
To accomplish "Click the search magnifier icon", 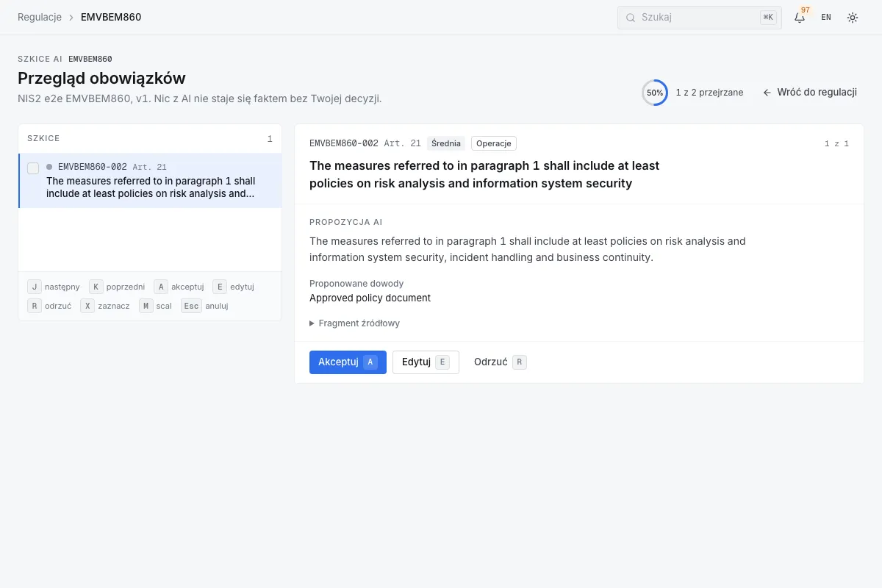I will (x=631, y=18).
